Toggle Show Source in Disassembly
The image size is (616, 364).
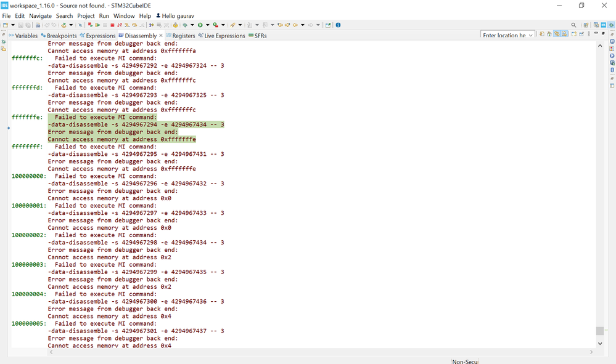click(x=564, y=34)
